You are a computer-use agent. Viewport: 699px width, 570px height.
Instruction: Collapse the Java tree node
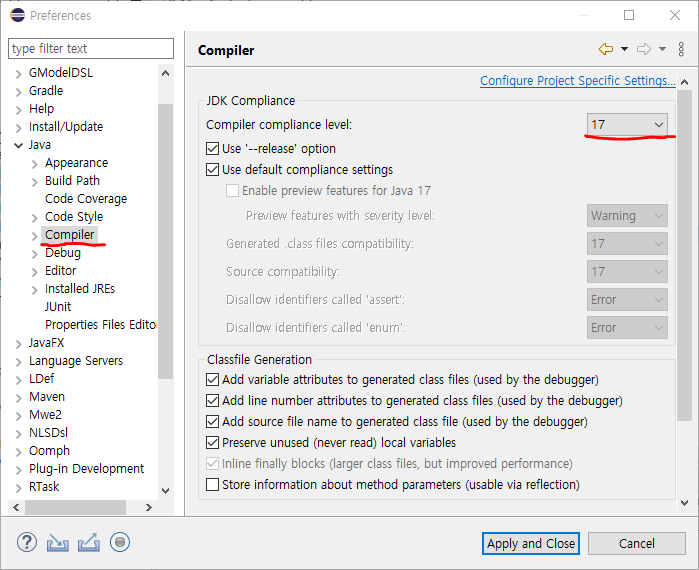(x=18, y=145)
